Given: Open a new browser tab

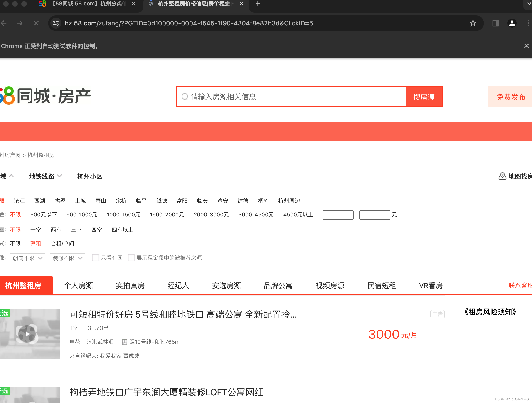Looking at the screenshot, I should 258,4.
